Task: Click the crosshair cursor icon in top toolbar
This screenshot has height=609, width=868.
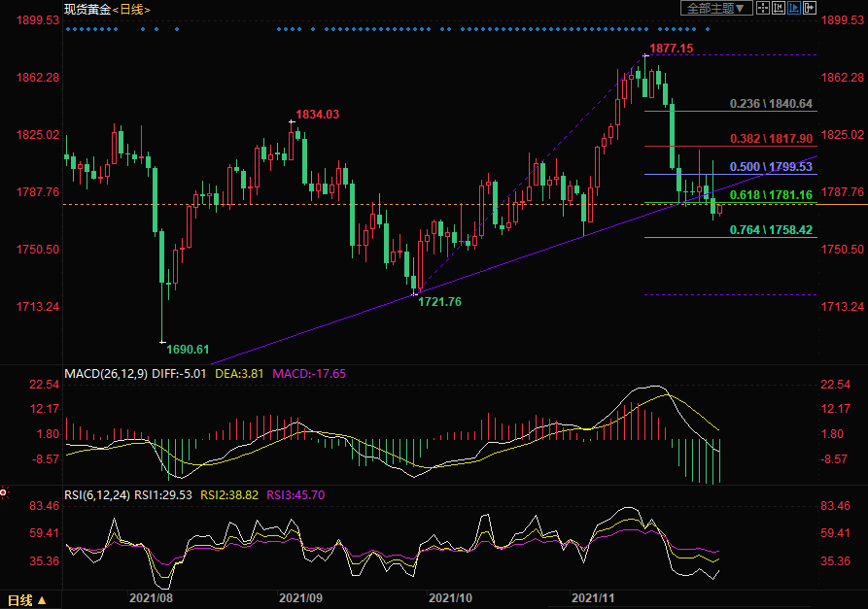Action: coord(763,9)
